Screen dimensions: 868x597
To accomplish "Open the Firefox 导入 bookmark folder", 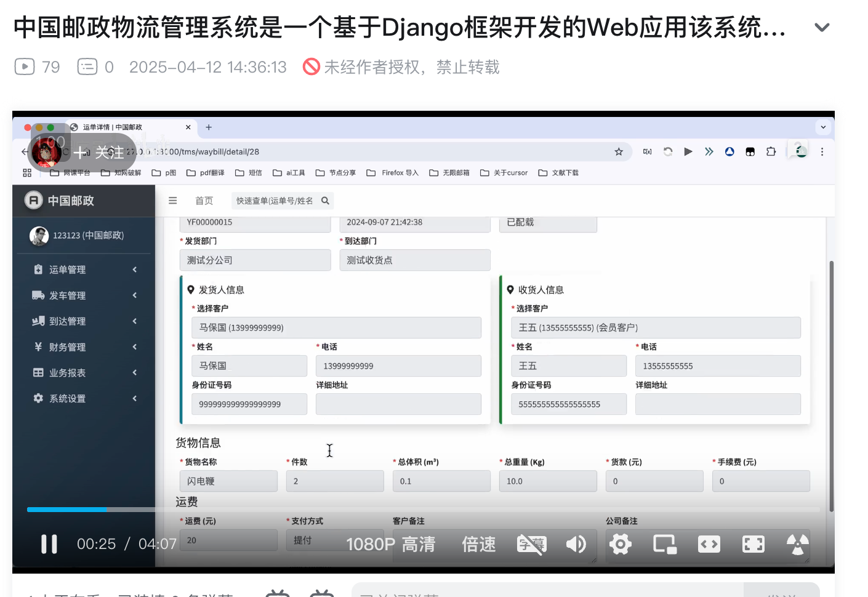I will [392, 173].
